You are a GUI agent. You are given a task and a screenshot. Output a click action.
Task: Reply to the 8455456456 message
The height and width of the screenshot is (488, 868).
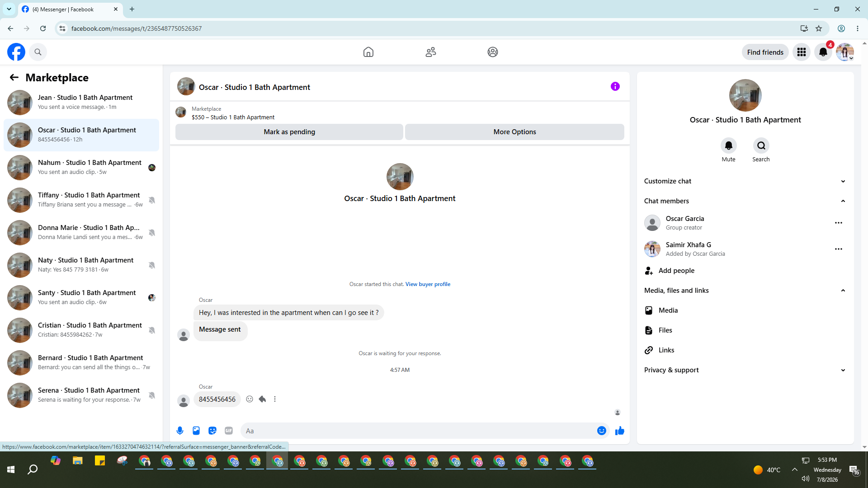pyautogui.click(x=262, y=399)
